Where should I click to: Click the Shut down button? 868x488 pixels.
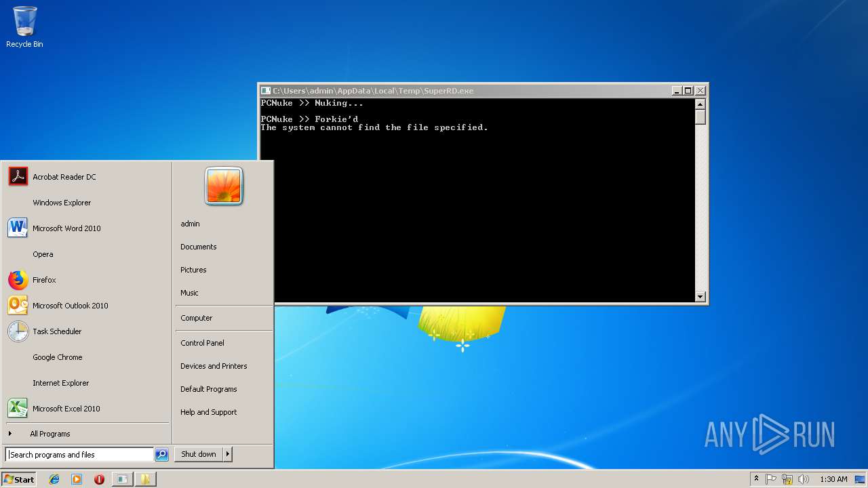199,454
